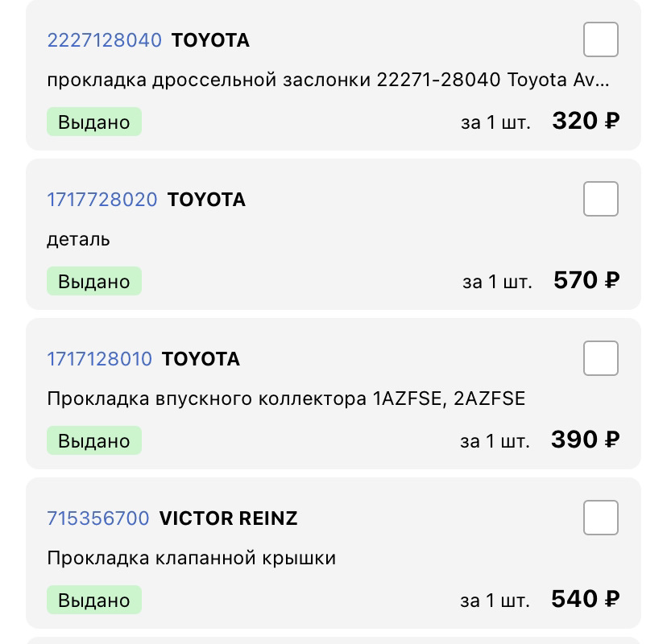Viewport: 667px width, 644px height.
Task: Open part number link 1717128010
Action: (x=99, y=359)
